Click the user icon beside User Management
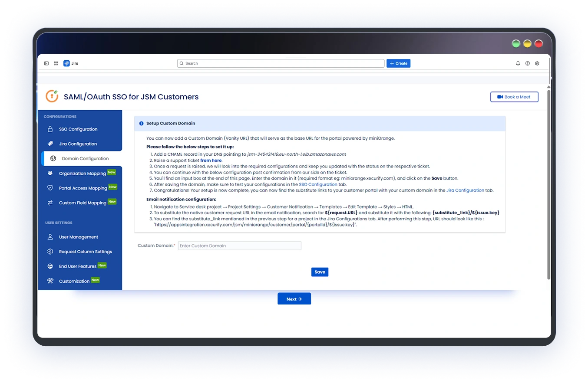The width and height of the screenshot is (588, 383). (x=50, y=237)
